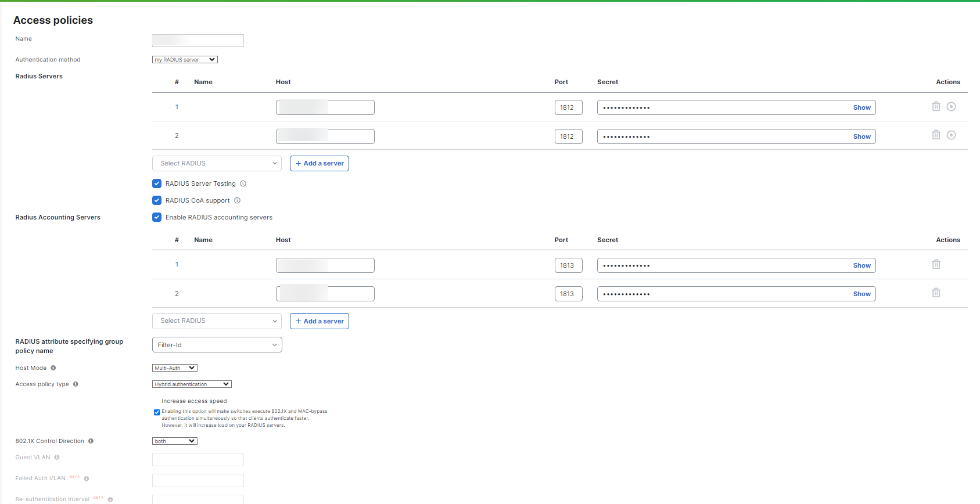Screen dimensions: 980x504
Task: Open 802.1X Control Direction info icon
Action: pos(91,441)
